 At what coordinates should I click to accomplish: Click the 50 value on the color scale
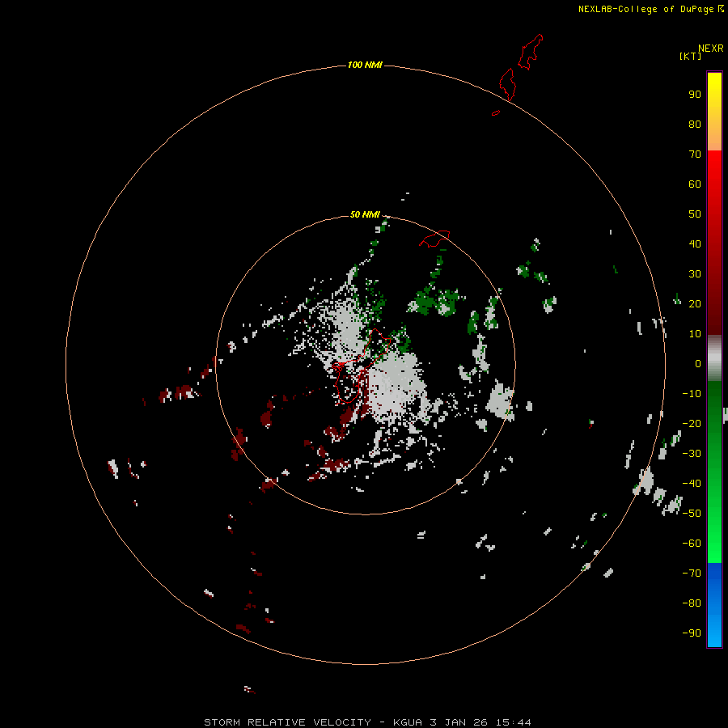(x=695, y=214)
